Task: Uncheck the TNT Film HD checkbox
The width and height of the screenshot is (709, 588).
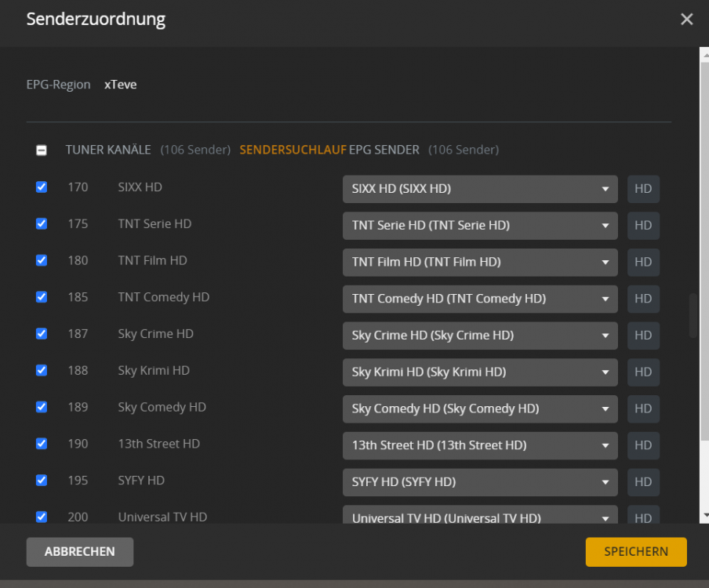Action: [x=41, y=260]
